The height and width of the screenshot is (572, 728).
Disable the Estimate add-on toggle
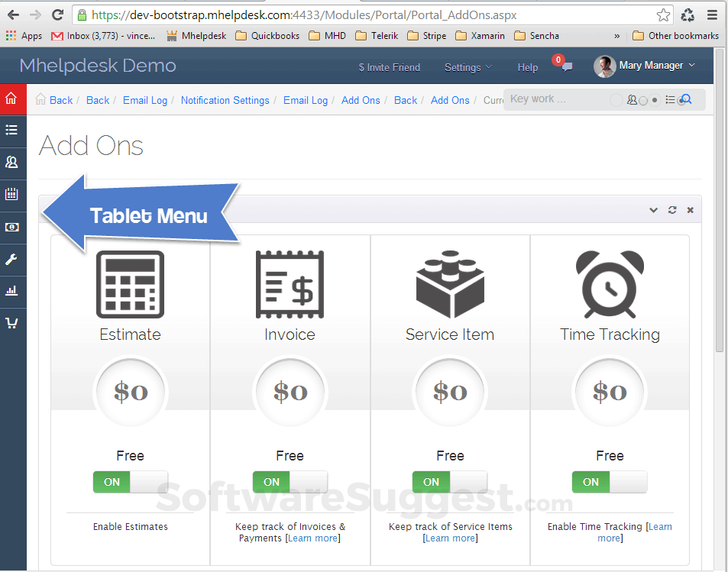coord(111,482)
